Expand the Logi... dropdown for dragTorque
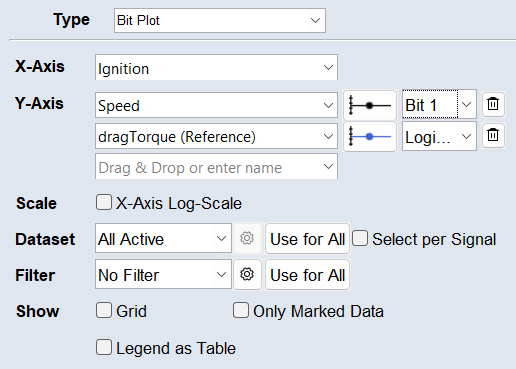The height and width of the screenshot is (369, 516). [x=439, y=136]
